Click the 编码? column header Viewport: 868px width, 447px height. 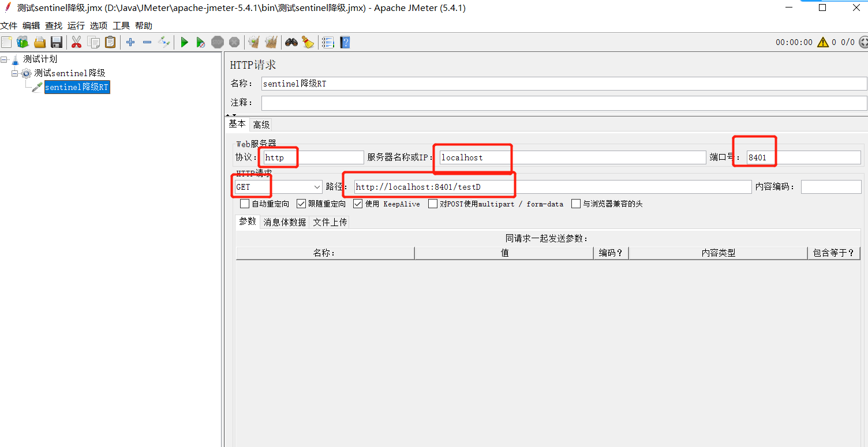pyautogui.click(x=611, y=253)
